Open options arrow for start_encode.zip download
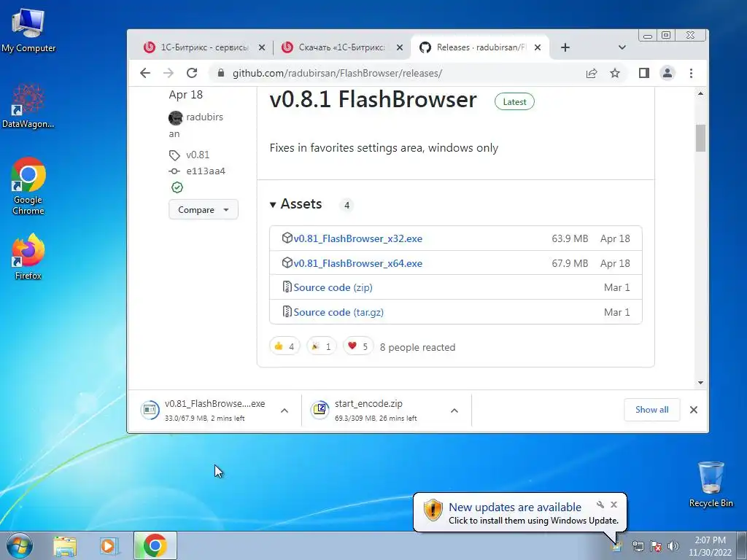Viewport: 747px width, 560px height. pos(454,411)
